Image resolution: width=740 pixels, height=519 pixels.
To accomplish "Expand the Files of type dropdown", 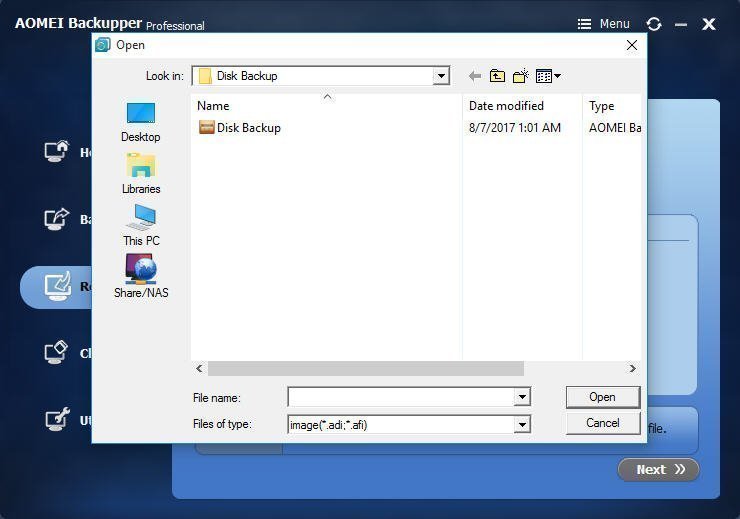I will (x=522, y=425).
